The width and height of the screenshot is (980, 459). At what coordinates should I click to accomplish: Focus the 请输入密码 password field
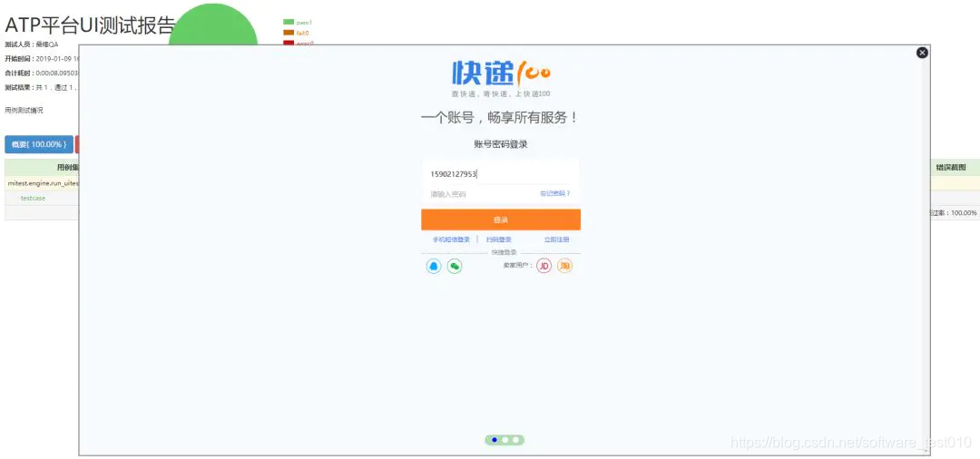click(x=479, y=194)
